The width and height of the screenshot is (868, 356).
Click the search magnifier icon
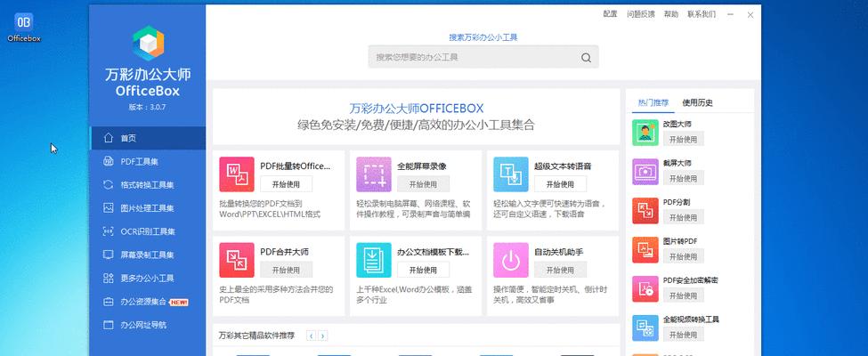(x=586, y=58)
